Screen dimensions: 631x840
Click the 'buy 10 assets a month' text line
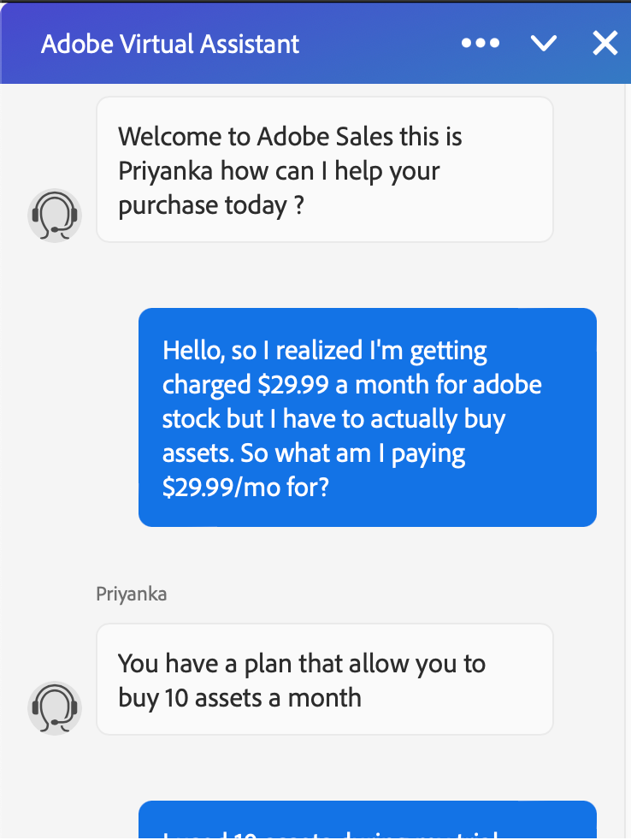point(240,697)
